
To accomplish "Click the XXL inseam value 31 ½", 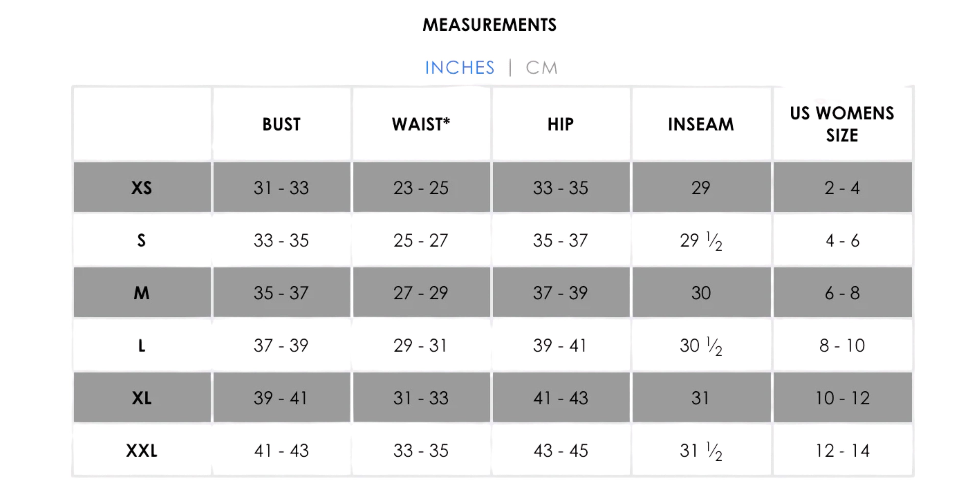I will 701,451.
